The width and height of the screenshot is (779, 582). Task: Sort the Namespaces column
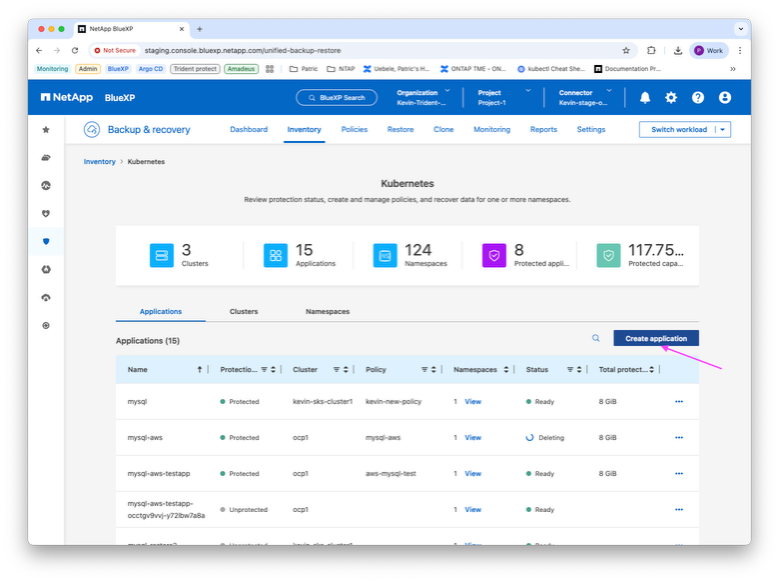pos(506,369)
